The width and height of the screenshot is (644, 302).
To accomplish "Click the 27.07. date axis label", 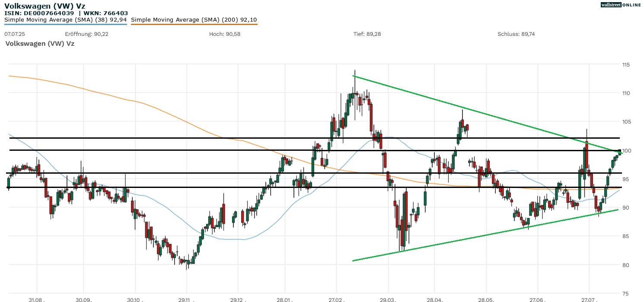I will coord(589,299).
